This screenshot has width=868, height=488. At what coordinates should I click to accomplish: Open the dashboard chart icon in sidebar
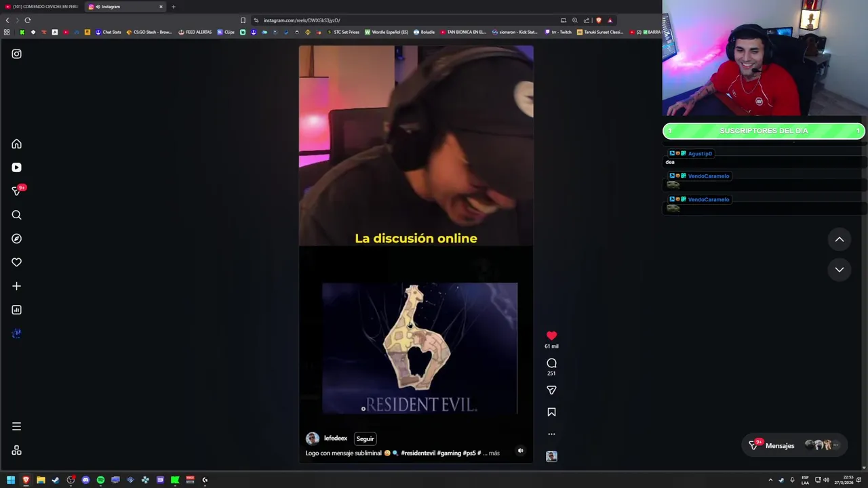tap(16, 310)
